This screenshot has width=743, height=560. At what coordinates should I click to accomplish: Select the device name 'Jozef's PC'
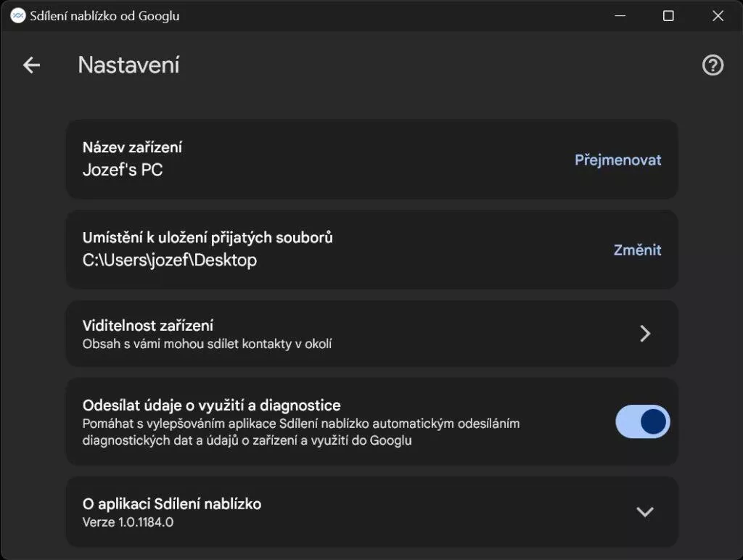(123, 170)
